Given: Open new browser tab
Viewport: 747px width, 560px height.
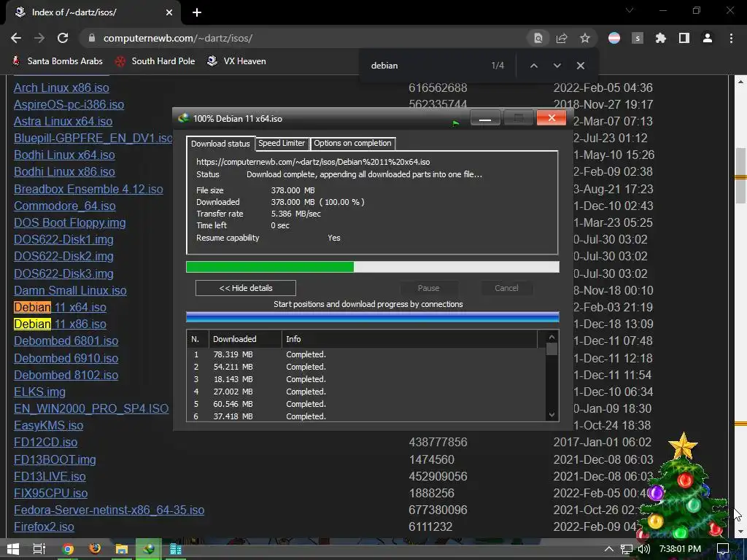Looking at the screenshot, I should [x=197, y=12].
